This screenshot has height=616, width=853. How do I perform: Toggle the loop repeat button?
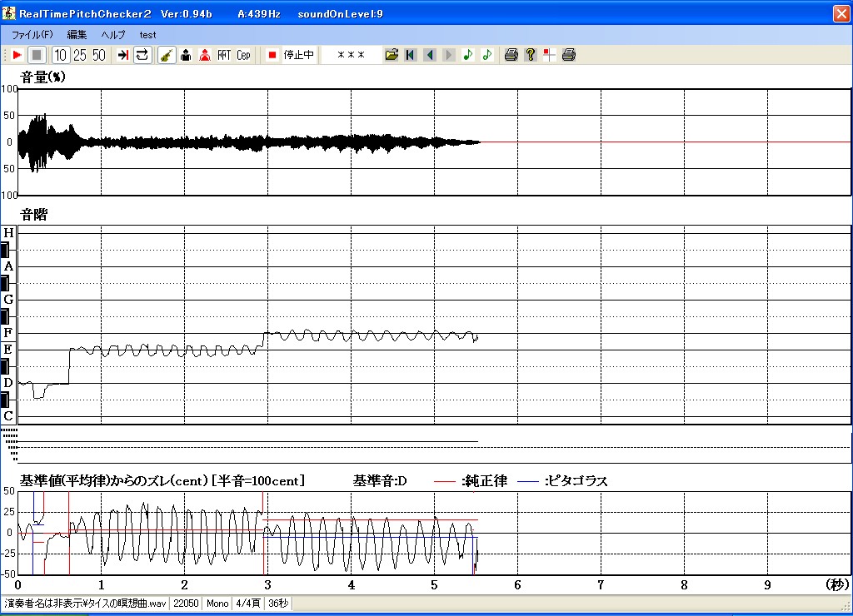tap(142, 55)
